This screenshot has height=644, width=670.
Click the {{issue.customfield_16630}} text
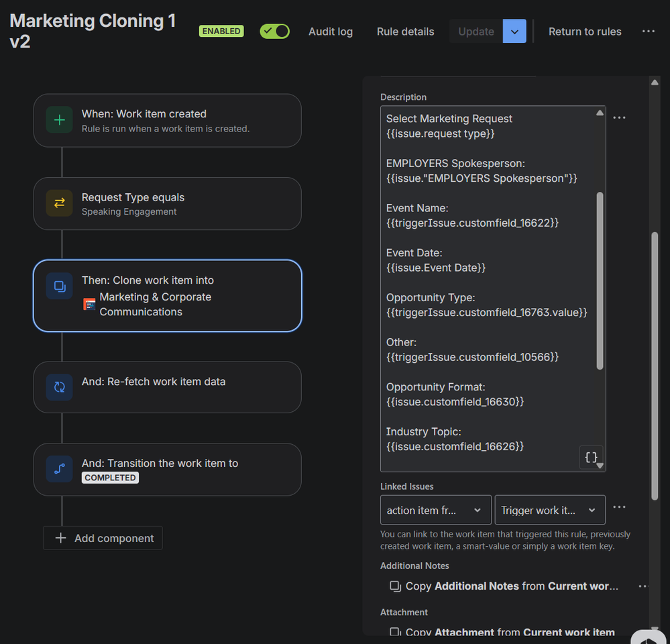(455, 402)
